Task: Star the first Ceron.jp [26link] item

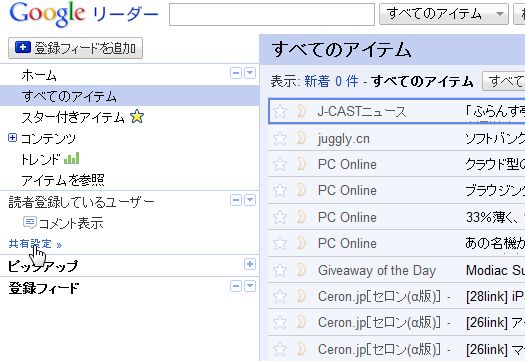Action: coord(280,322)
